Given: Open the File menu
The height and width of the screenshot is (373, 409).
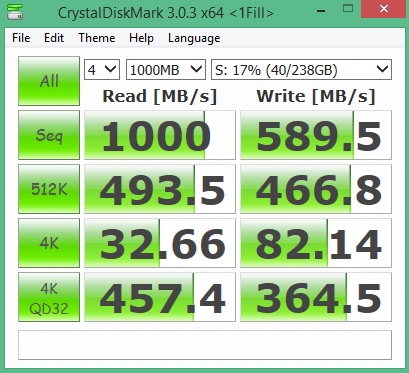Looking at the screenshot, I should click(21, 38).
